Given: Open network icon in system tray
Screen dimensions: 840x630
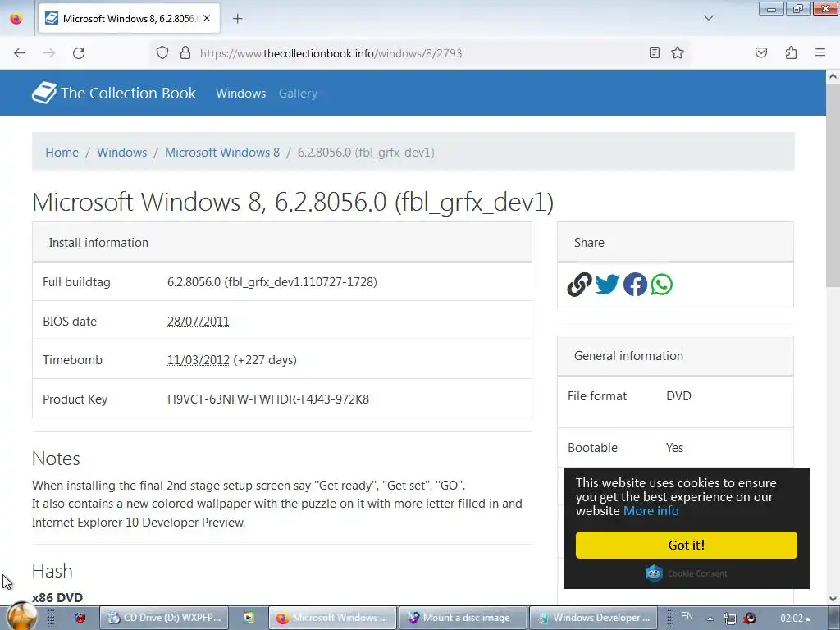Looking at the screenshot, I should click(x=729, y=619).
